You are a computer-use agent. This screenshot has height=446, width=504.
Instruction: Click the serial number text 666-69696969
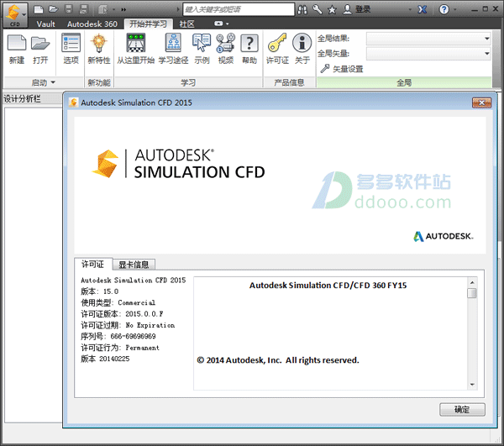pyautogui.click(x=133, y=337)
